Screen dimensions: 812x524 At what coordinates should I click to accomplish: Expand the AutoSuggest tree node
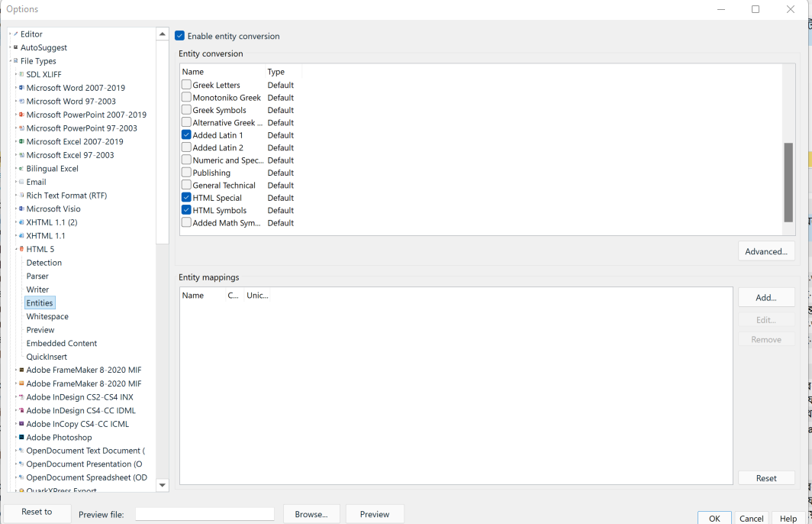coord(10,47)
